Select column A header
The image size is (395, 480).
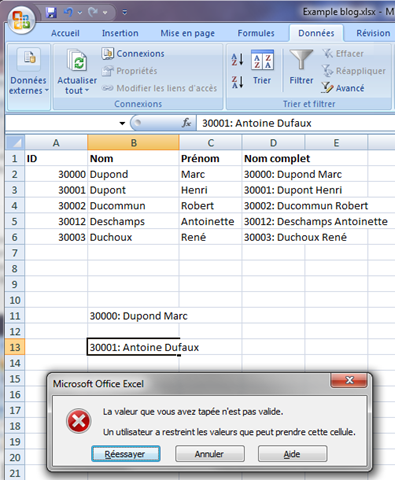pos(56,143)
